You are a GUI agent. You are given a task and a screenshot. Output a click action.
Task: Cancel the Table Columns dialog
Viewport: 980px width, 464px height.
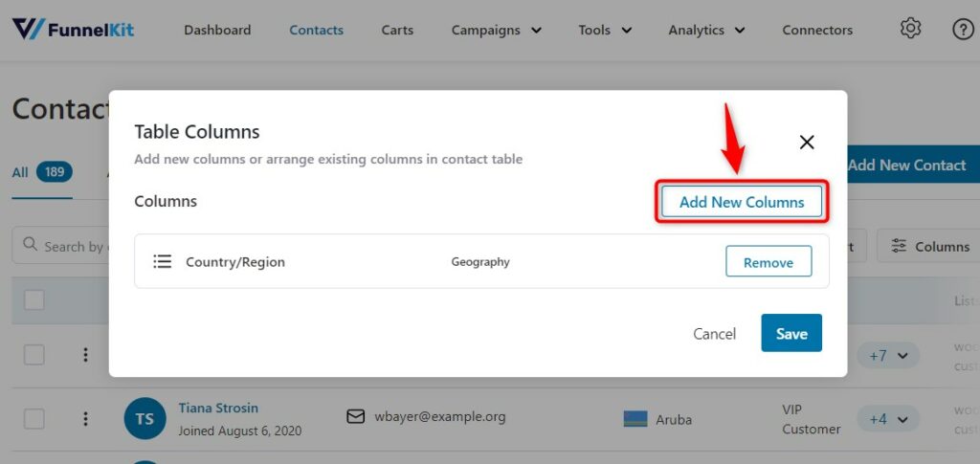click(714, 334)
